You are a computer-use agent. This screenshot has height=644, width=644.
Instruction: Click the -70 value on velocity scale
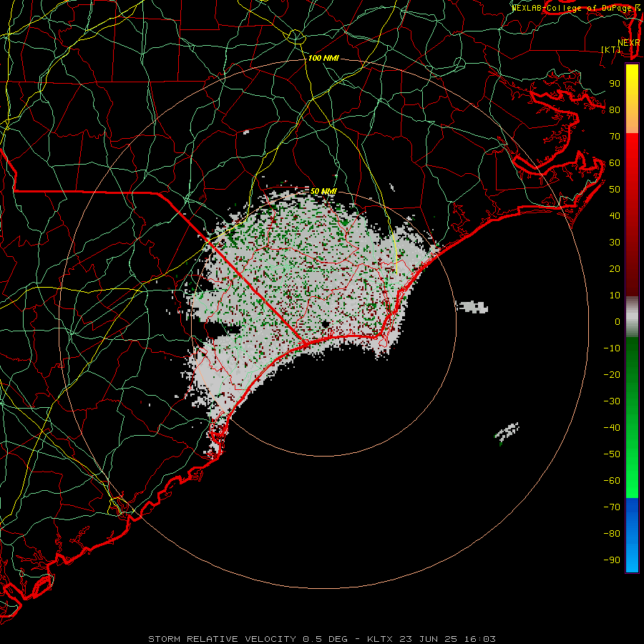[x=612, y=507]
